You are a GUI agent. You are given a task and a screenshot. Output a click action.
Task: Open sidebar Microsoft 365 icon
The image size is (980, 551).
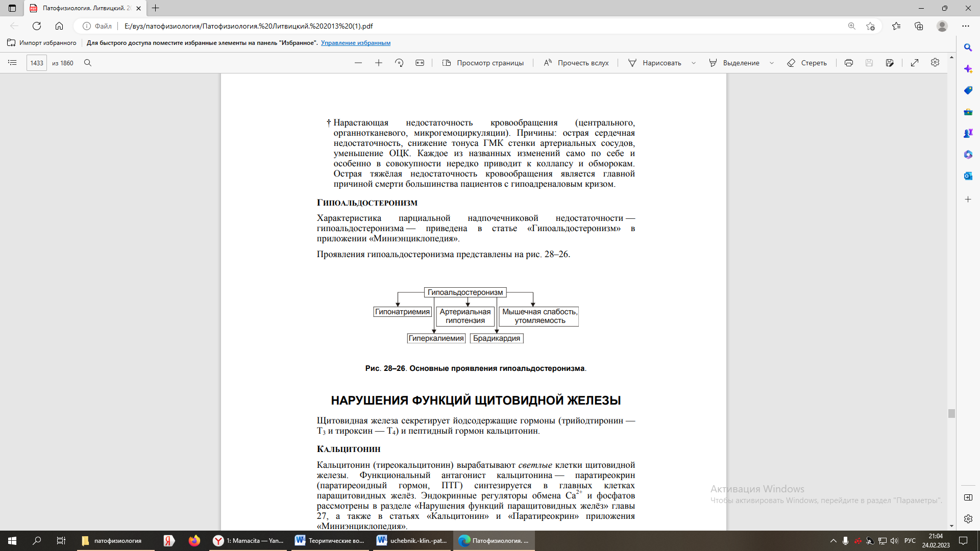coord(968,155)
